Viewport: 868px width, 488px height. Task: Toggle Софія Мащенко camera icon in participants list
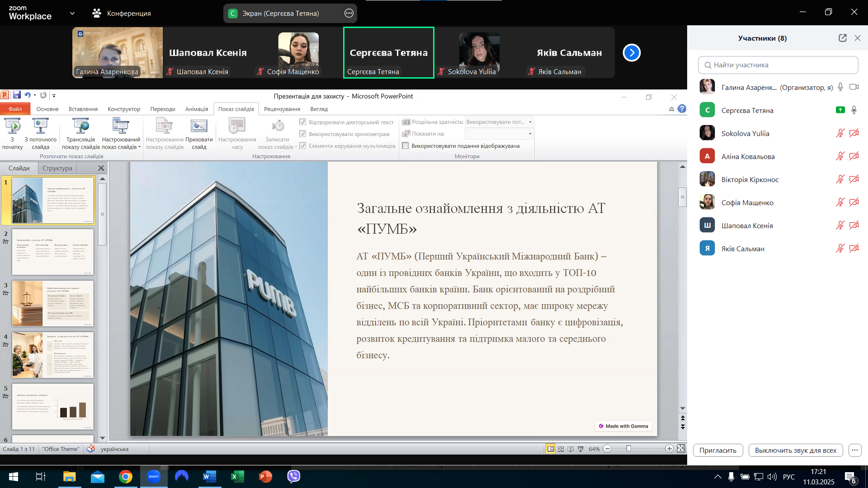pos(854,202)
